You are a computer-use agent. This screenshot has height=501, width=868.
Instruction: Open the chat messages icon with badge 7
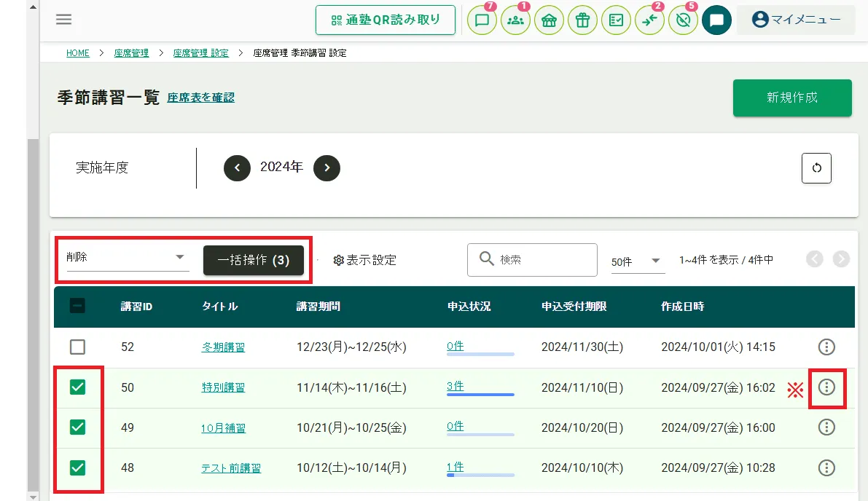point(482,20)
